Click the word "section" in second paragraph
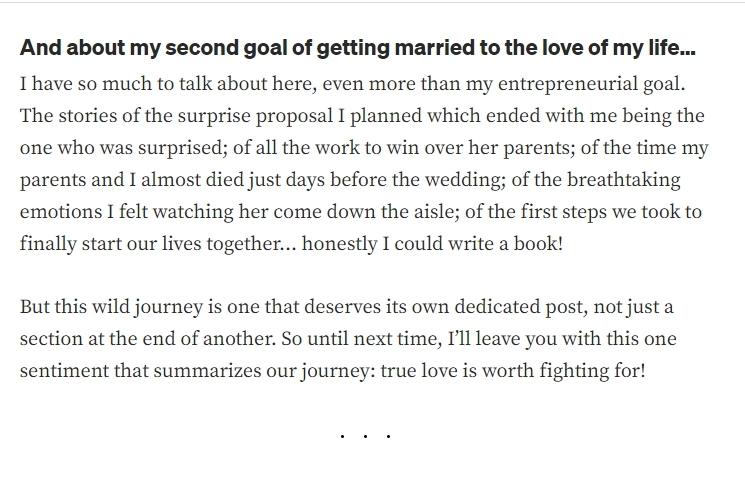 coord(49,339)
